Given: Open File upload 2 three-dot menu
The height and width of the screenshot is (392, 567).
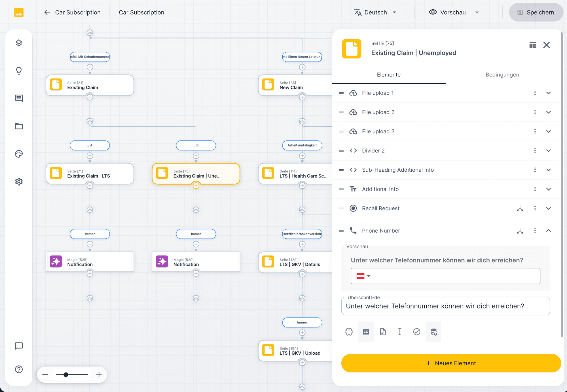Looking at the screenshot, I should coord(535,112).
